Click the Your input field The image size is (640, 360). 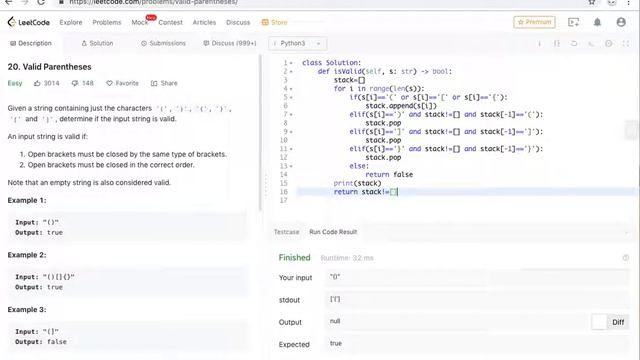[477, 277]
